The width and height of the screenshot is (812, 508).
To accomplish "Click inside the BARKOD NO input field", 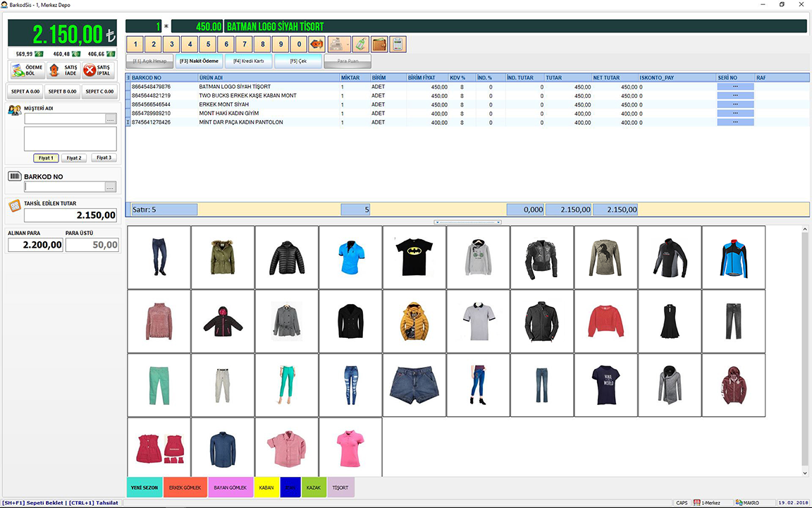I will pos(65,186).
